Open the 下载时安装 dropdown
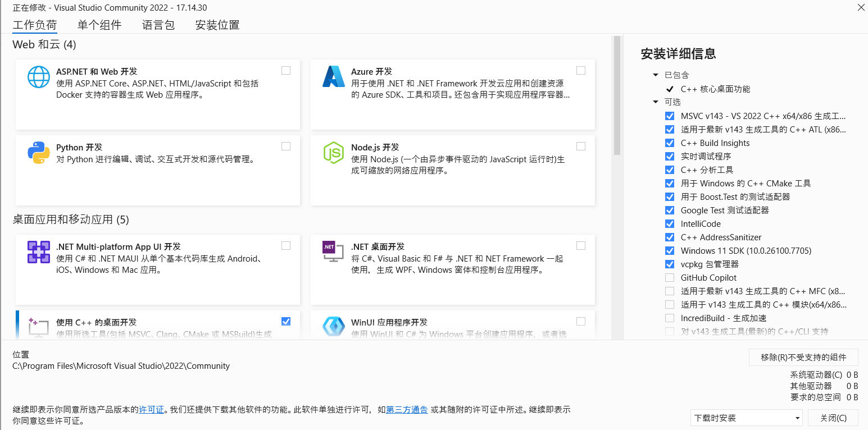 [x=747, y=418]
